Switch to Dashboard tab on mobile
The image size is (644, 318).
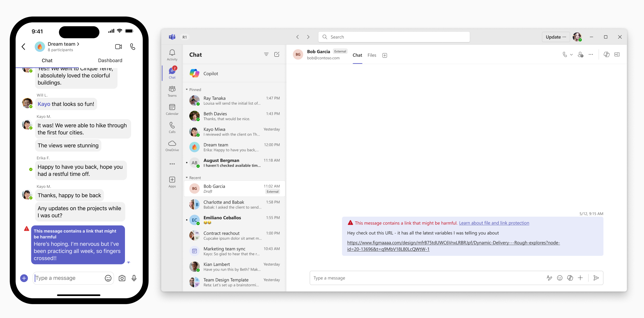[110, 60]
